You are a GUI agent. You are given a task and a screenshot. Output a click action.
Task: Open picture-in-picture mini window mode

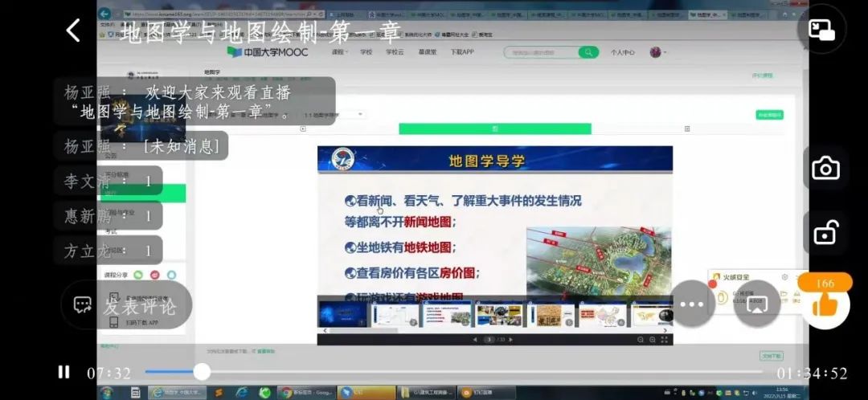pos(821,30)
